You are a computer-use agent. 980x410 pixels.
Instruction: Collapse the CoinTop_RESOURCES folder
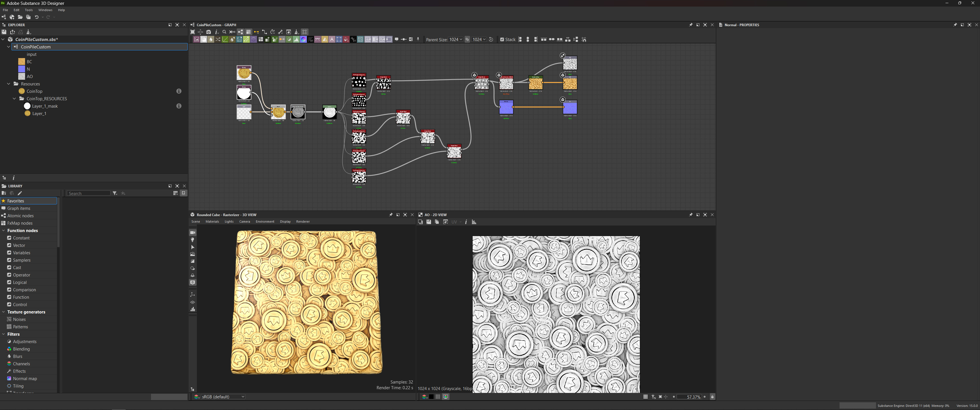coord(15,99)
